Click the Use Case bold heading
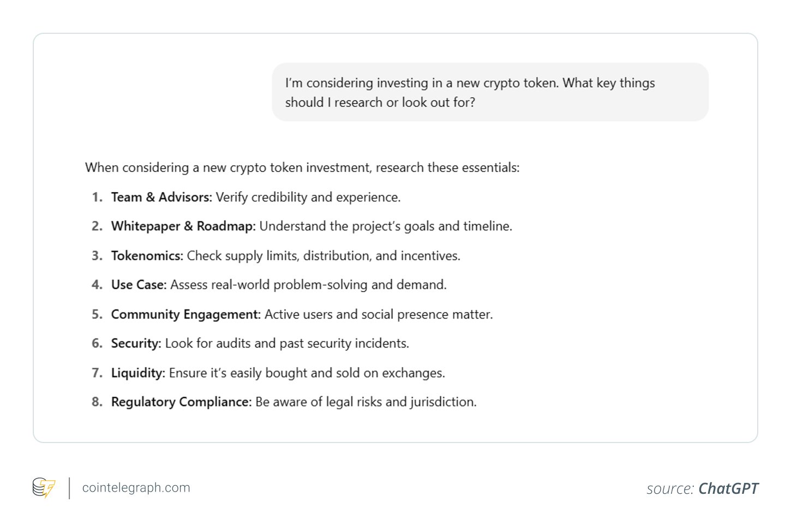The width and height of the screenshot is (791, 532). 139,284
